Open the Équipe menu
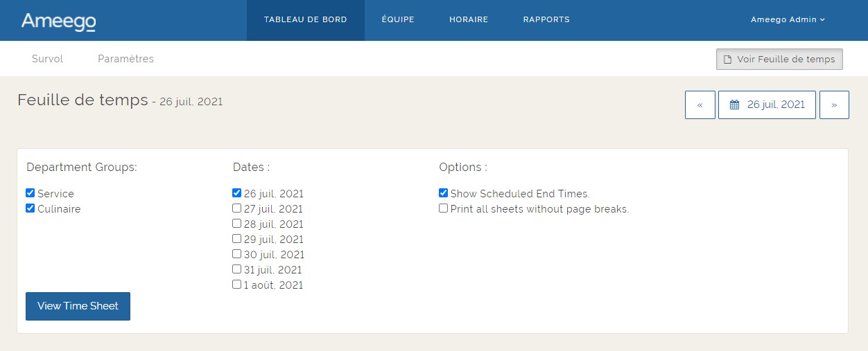 [398, 19]
